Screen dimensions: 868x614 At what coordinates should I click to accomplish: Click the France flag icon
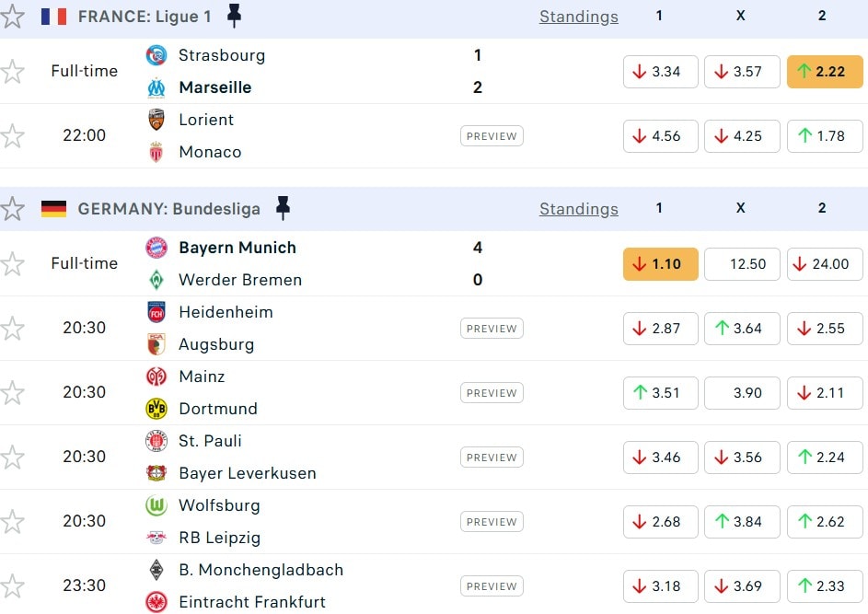coord(54,17)
